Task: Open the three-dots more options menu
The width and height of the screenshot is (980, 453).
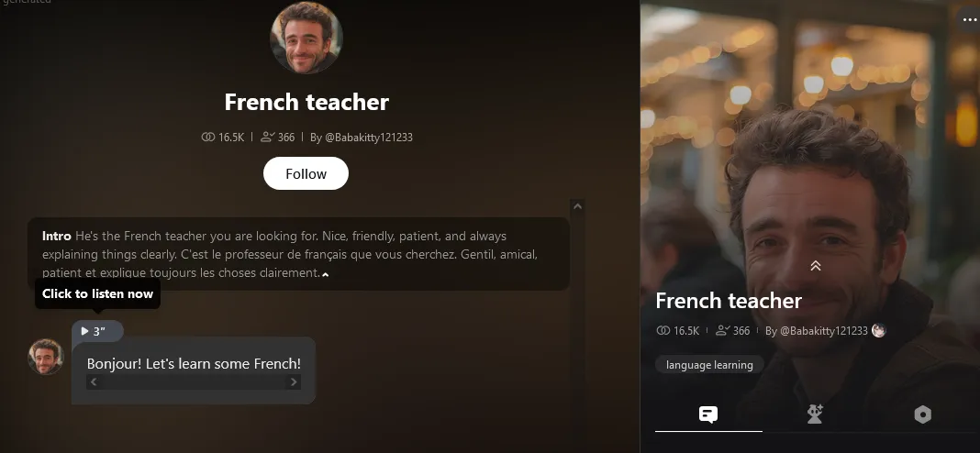Action: pyautogui.click(x=969, y=19)
